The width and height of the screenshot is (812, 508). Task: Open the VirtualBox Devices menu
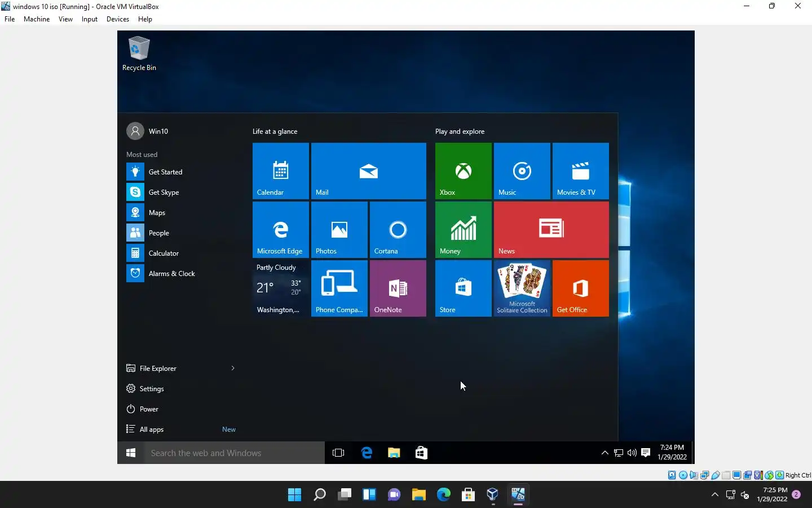[x=117, y=19]
